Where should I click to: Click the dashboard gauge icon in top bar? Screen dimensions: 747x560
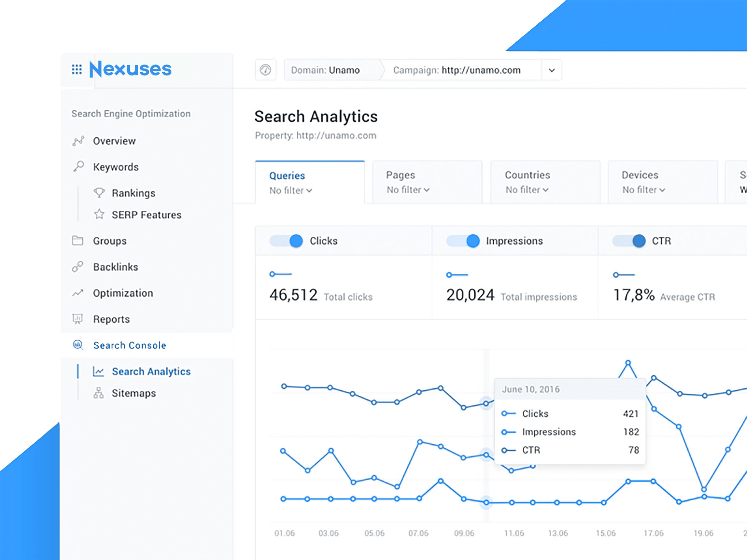(266, 70)
